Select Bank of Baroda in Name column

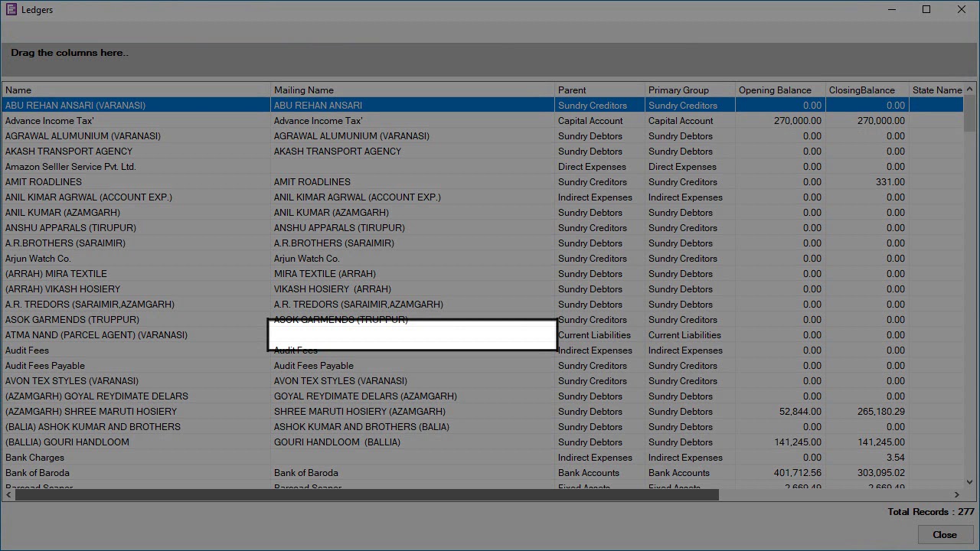(x=137, y=472)
